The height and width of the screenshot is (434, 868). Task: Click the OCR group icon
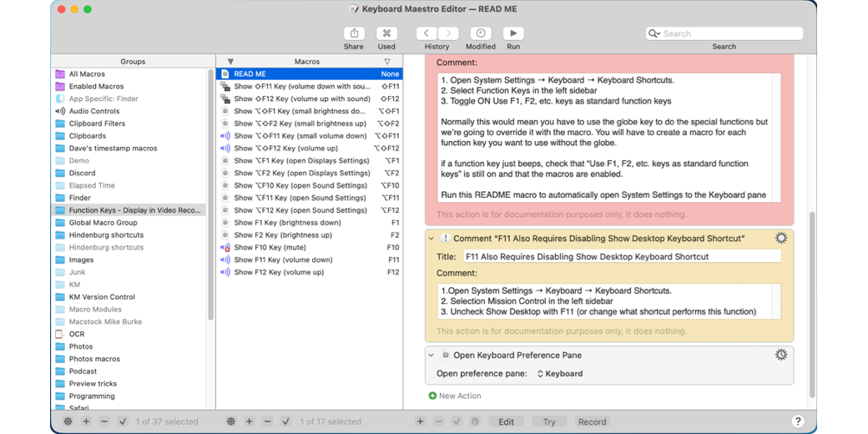coord(60,334)
